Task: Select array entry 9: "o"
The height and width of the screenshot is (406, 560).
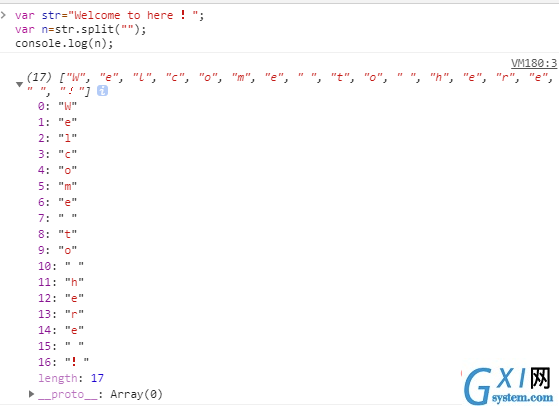Action: coord(58,250)
